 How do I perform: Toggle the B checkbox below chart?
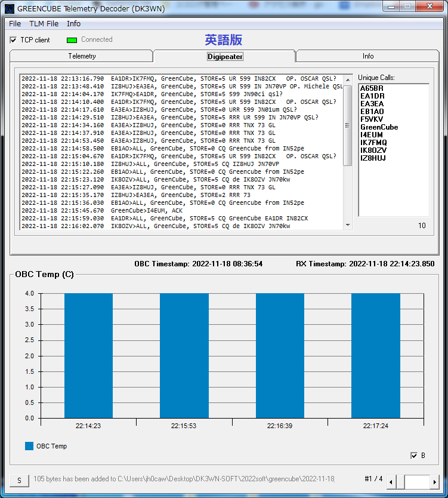coord(414,456)
